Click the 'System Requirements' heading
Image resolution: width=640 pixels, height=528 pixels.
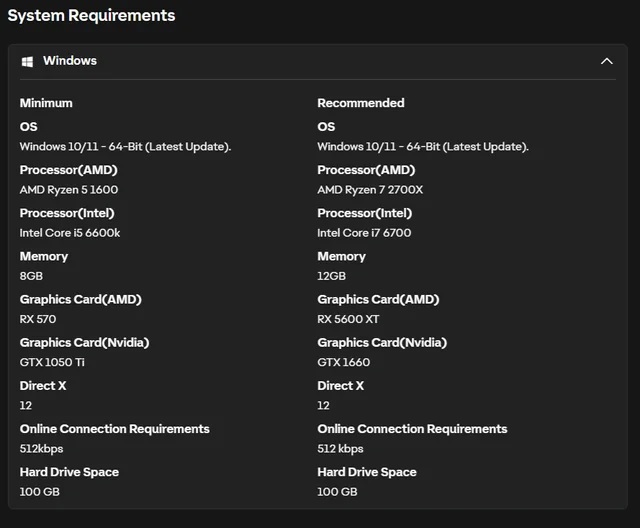[x=91, y=16]
